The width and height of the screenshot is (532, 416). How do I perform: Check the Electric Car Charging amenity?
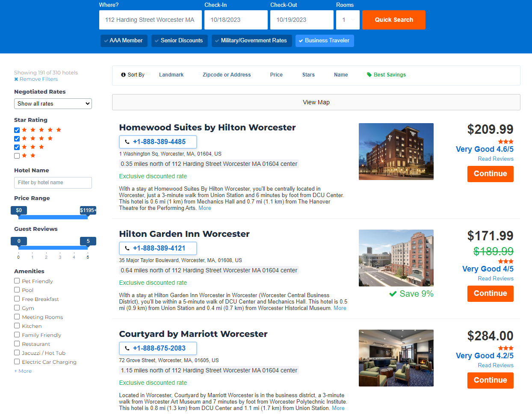click(17, 362)
